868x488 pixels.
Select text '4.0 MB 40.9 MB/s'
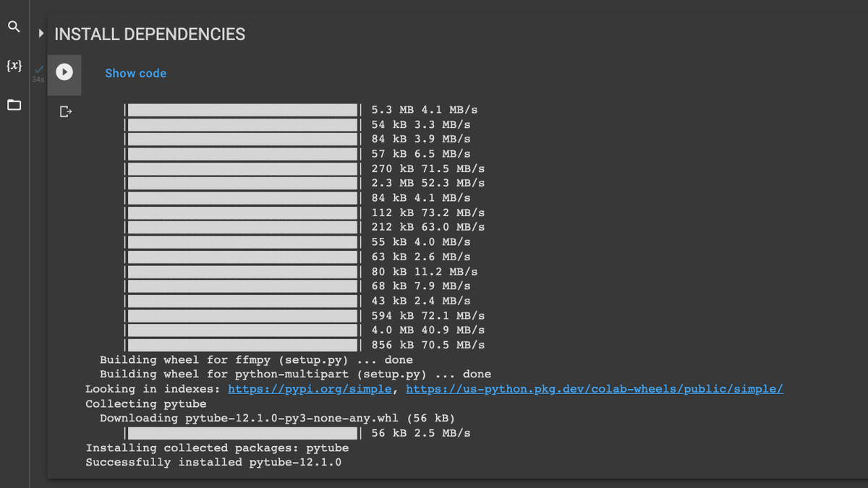click(x=428, y=330)
